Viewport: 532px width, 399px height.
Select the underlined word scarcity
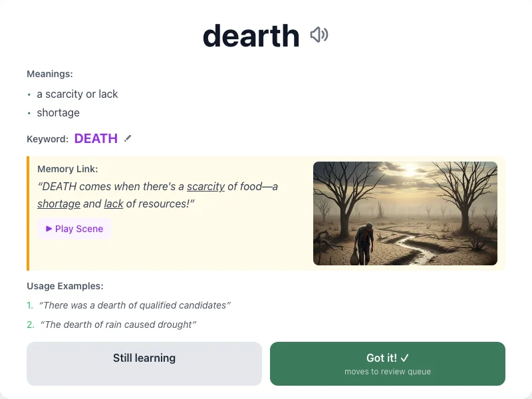pyautogui.click(x=205, y=187)
